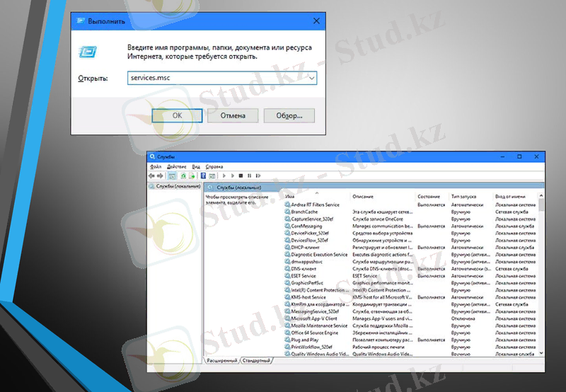This screenshot has width=566, height=392.
Task: Click the Back arrow in Services toolbar
Action: [x=151, y=175]
